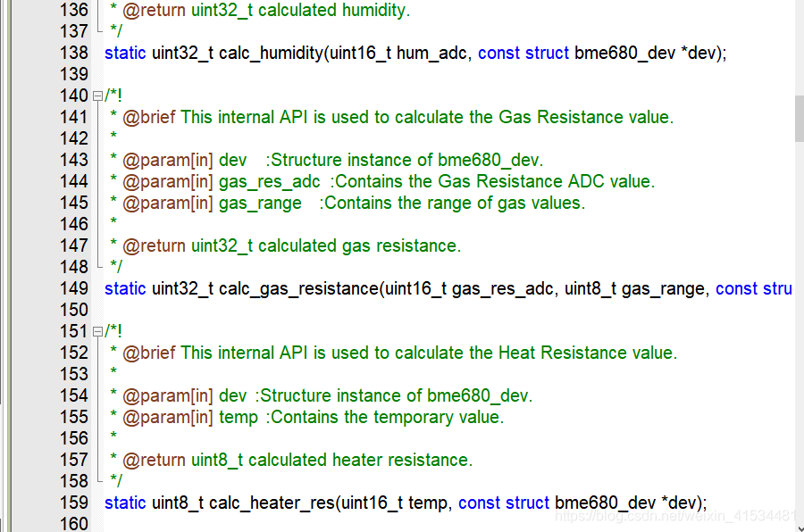This screenshot has height=532, width=804.
Task: Place cursor on the static keyword at line 138
Action: point(125,53)
